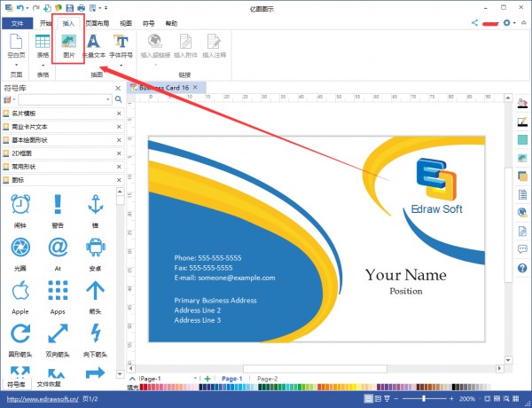This screenshot has height=408, width=532.
Task: Select the 矢量文本 vector text tool
Action: pyautogui.click(x=94, y=45)
